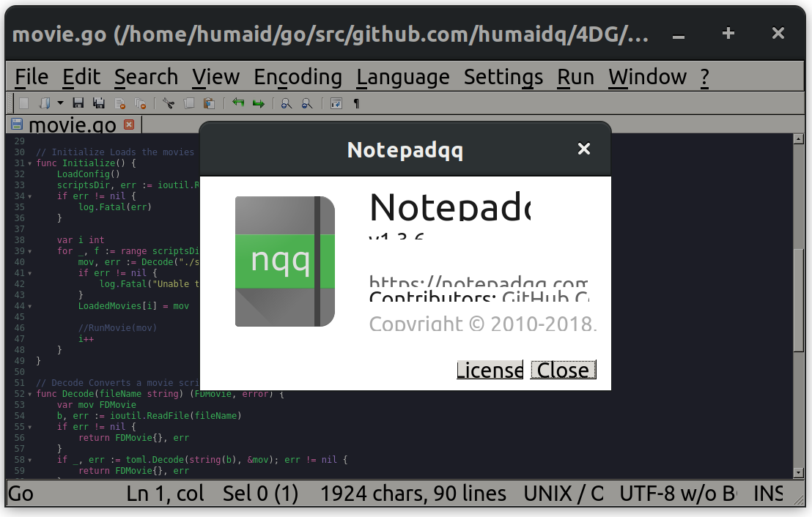
Task: Toggle full screen mode from the toolbar
Action: click(x=336, y=103)
